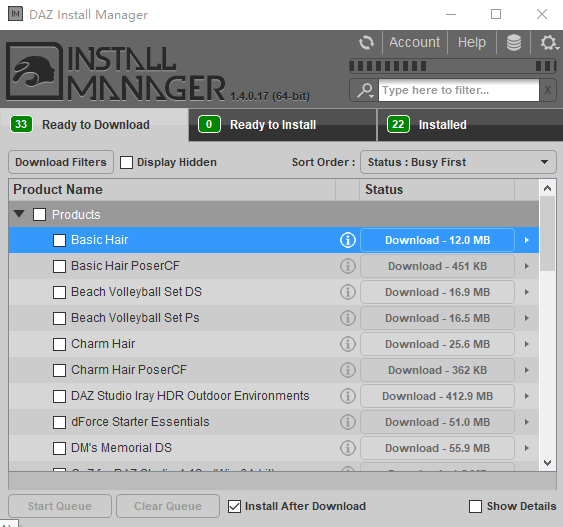The image size is (563, 527).
Task: Show info for dForce Starter Essentials
Action: tap(348, 422)
